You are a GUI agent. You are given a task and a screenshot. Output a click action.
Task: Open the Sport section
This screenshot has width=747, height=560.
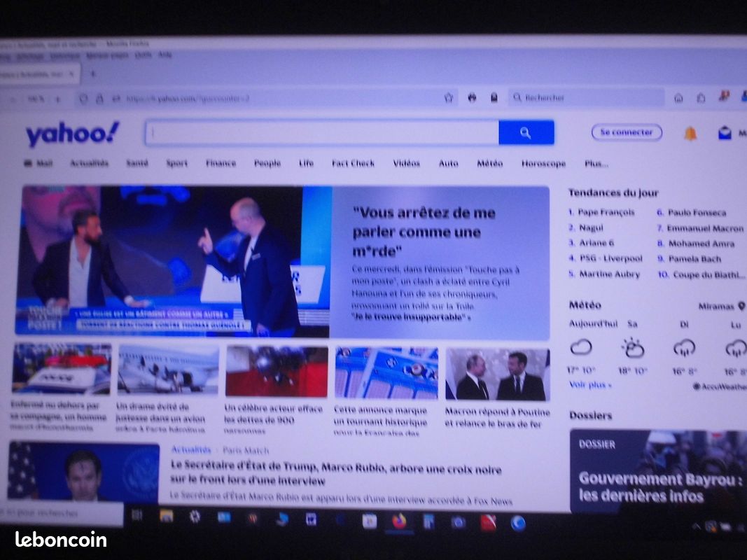176,163
